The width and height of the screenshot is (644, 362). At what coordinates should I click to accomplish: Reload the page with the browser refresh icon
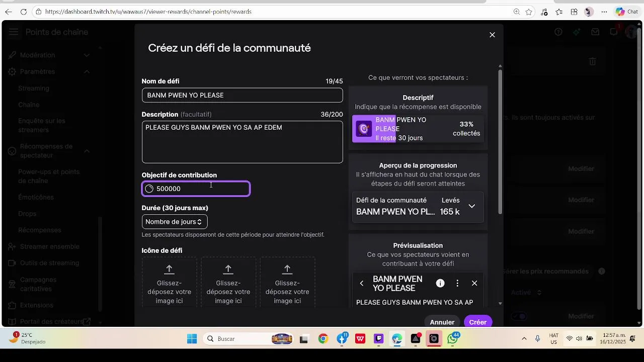coord(24,12)
